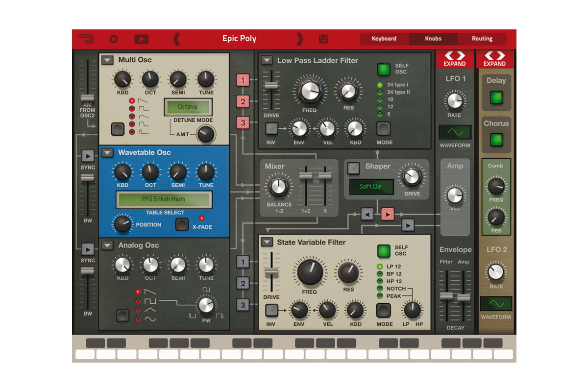Enable Analog Osc SYNC play button
This screenshot has height=392, width=588.
coord(88,249)
